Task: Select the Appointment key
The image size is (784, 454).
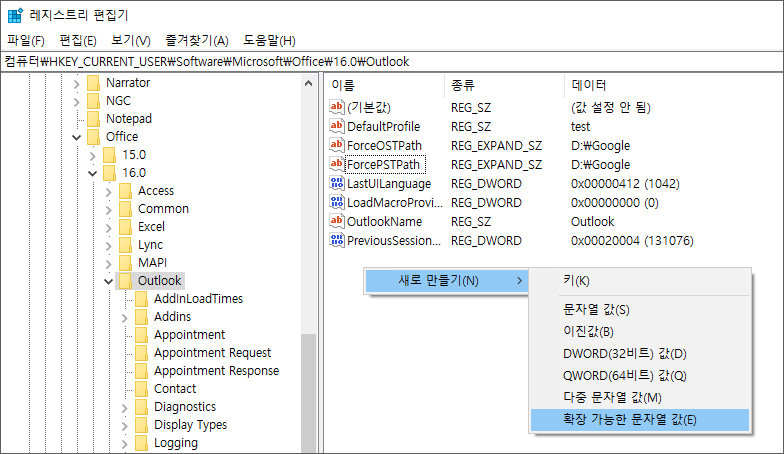Action: coord(190,335)
